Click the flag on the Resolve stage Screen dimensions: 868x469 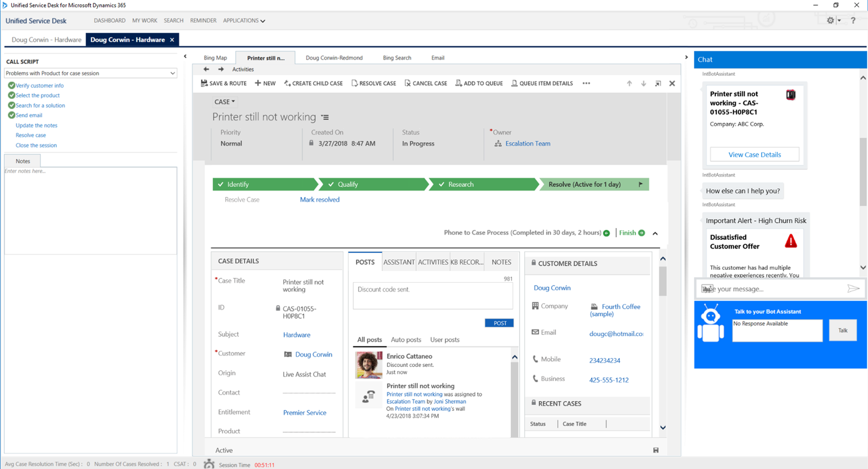pyautogui.click(x=641, y=185)
